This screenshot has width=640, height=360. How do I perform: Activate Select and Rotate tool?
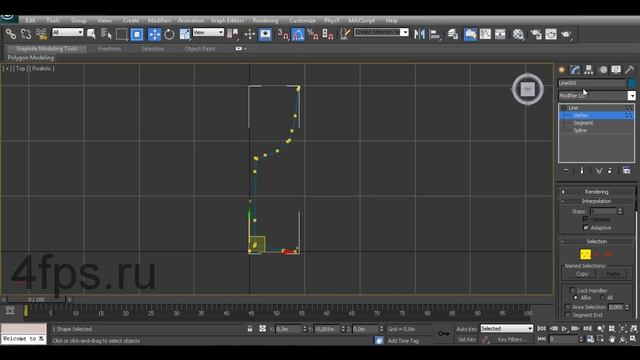[169, 34]
